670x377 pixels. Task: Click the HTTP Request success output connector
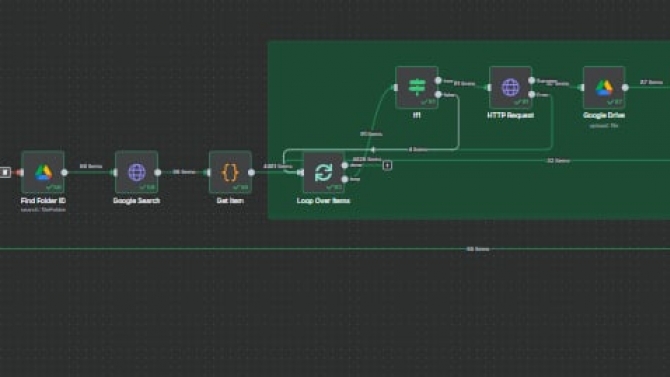532,80
